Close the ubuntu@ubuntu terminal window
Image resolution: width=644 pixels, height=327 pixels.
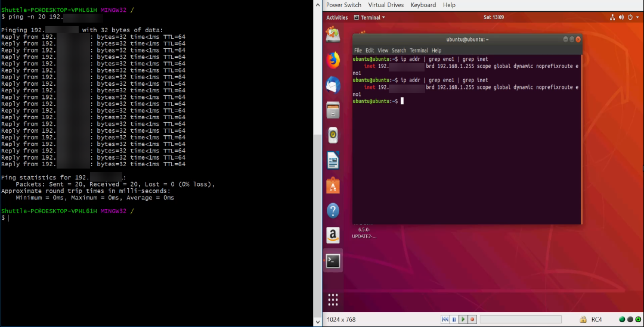[578, 39]
